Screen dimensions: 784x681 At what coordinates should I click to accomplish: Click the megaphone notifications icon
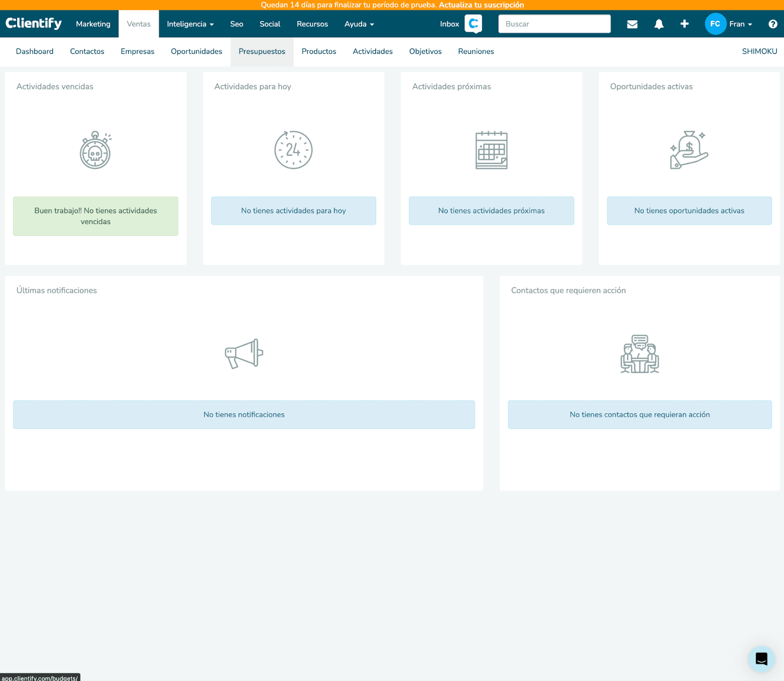coord(244,353)
